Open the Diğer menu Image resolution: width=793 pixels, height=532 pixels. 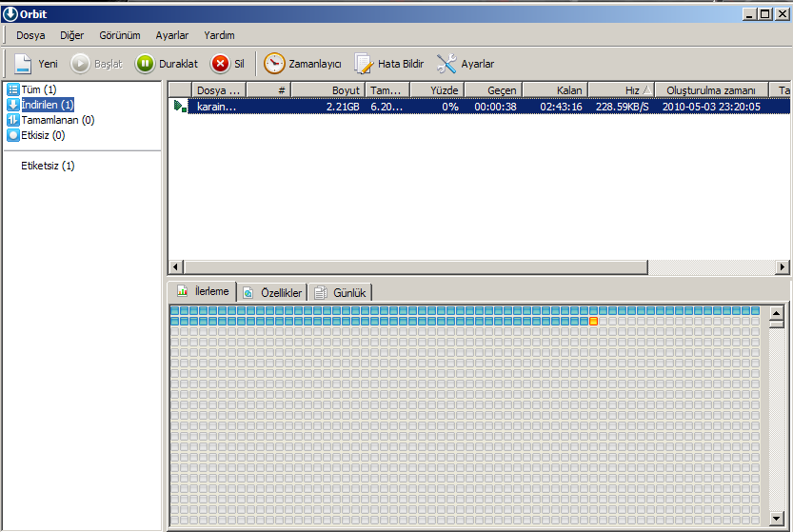71,35
